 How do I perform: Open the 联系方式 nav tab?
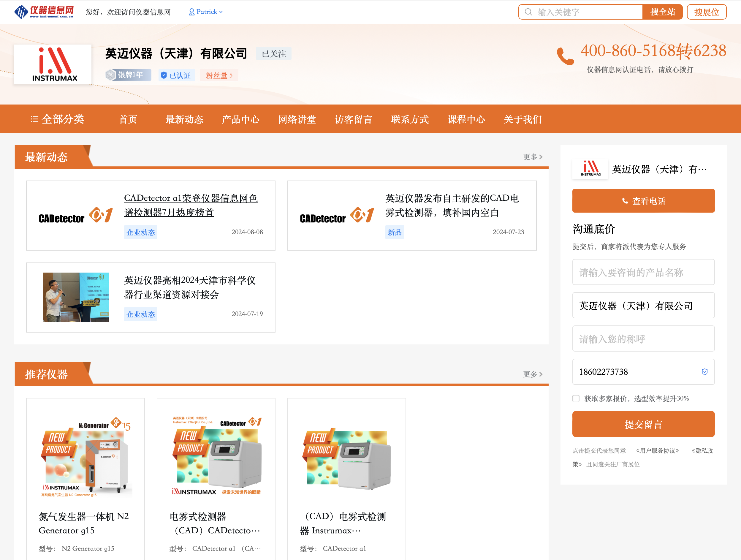[410, 119]
